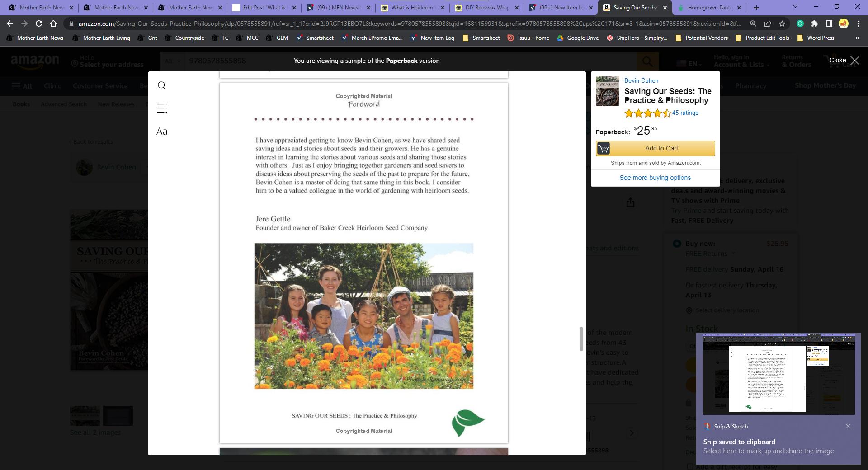
Task: Click the snip screenshot preview thumbnail
Action: tap(778, 374)
